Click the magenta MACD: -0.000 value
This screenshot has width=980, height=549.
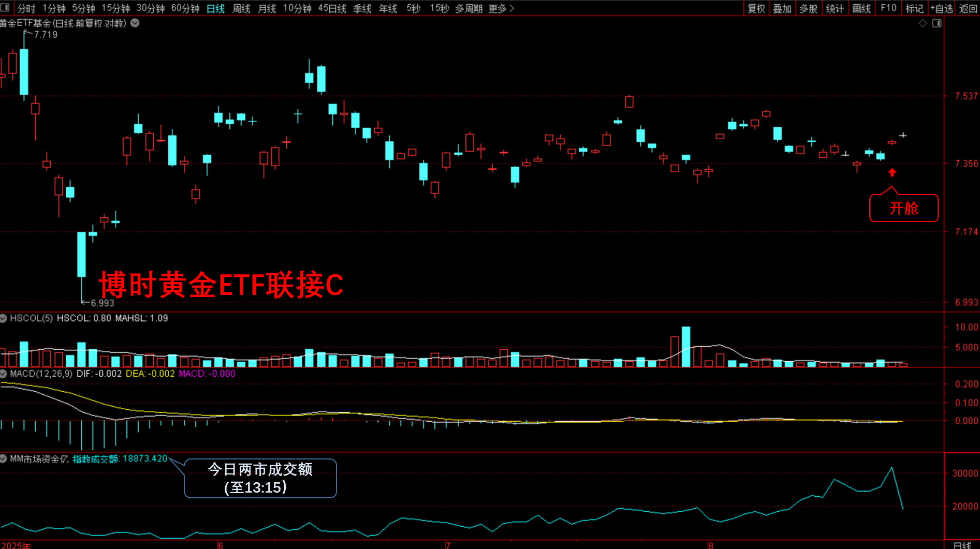click(207, 374)
